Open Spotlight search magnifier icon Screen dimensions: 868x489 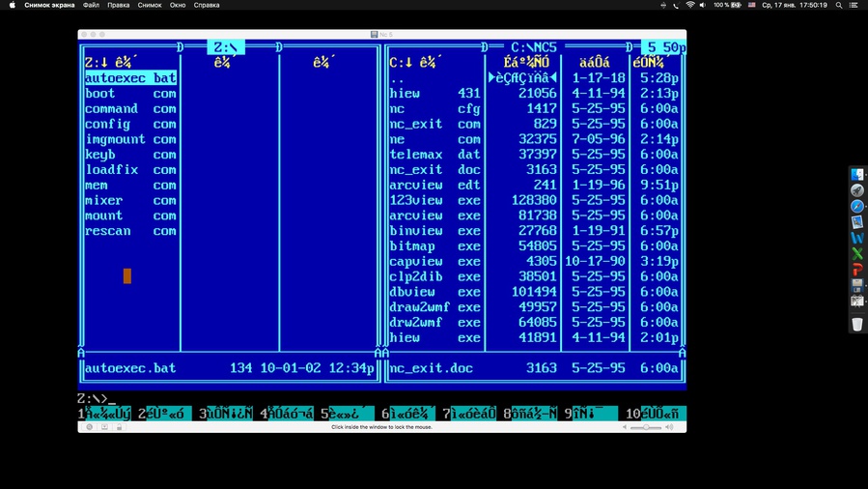point(839,5)
